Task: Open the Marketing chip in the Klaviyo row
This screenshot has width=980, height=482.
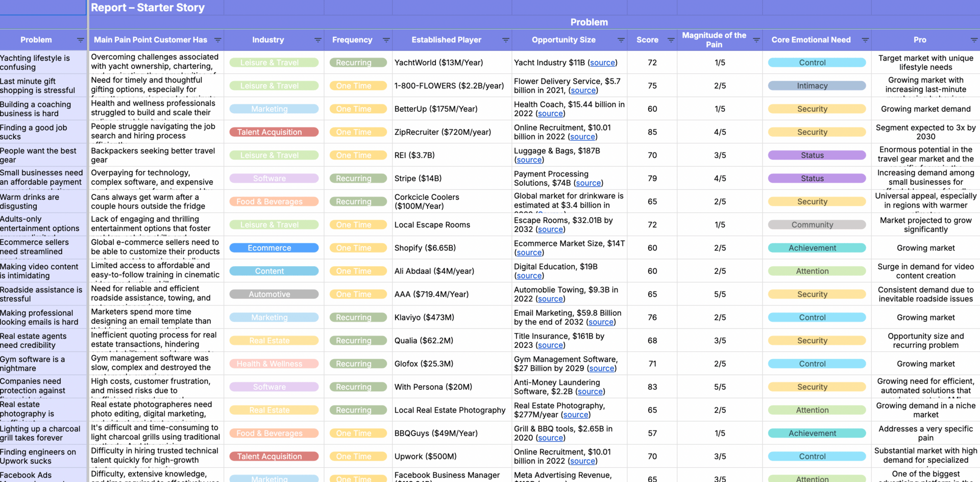Action: (x=274, y=317)
